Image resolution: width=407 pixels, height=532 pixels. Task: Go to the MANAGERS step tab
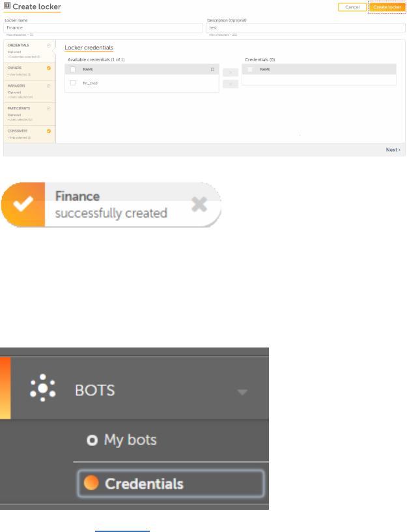(29, 92)
